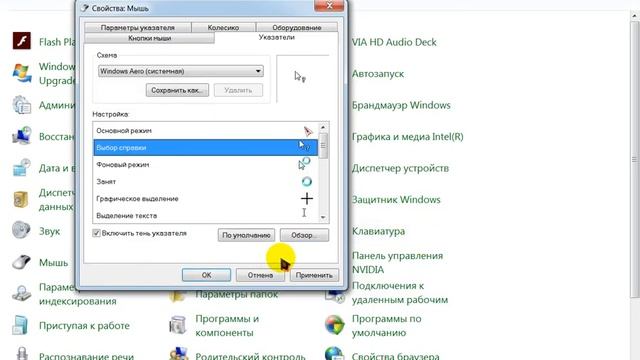Click the mouse icon in dialog title bar
Image resolution: width=640 pixels, height=360 pixels.
pyautogui.click(x=85, y=8)
